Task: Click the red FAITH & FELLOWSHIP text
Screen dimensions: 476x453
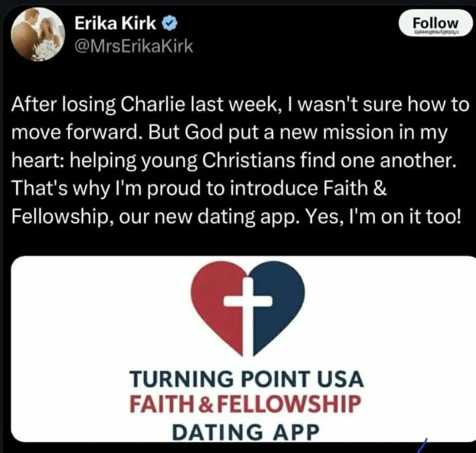Action: tap(245, 404)
